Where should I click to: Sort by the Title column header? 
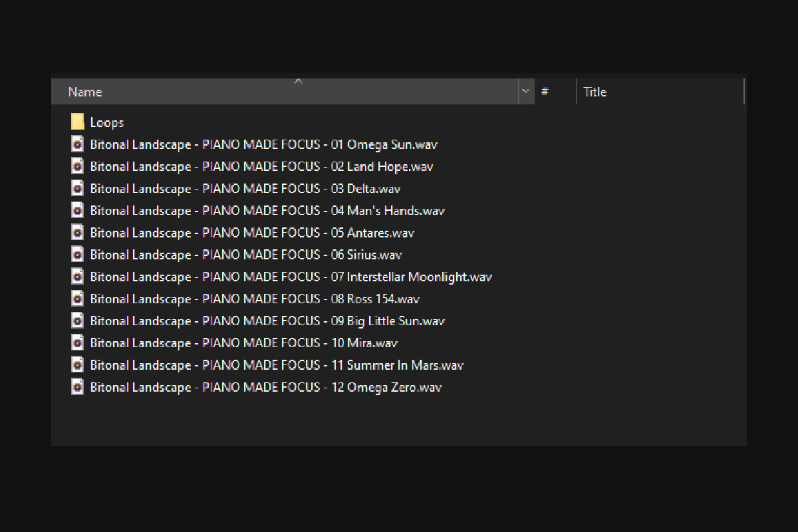[595, 92]
